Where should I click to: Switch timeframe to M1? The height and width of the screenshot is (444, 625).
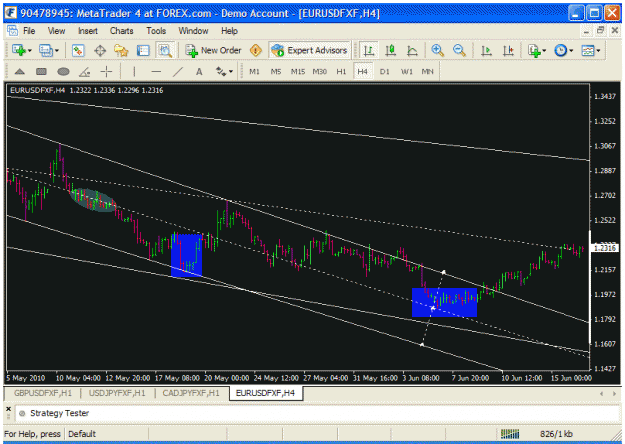pyautogui.click(x=254, y=72)
